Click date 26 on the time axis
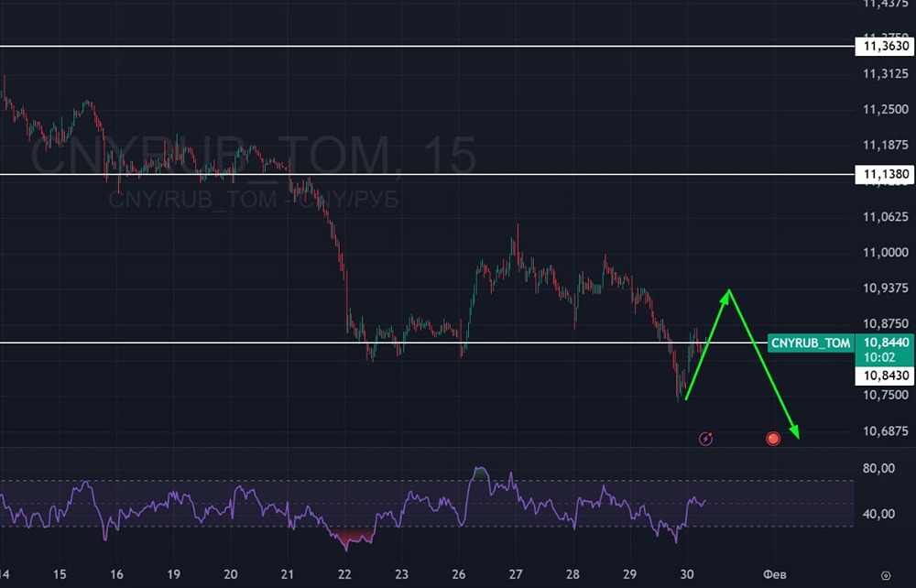The image size is (916, 588). point(458,575)
